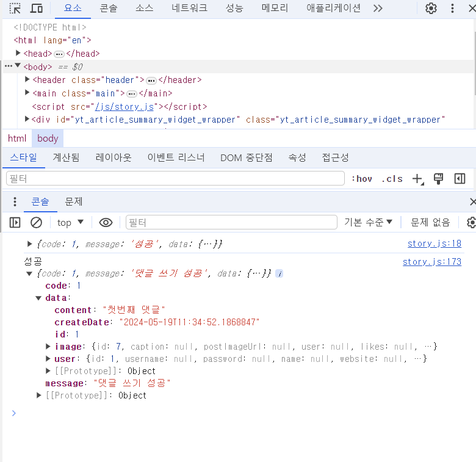This screenshot has height=462, width=476.
Task: Close the console drawer
Action: pos(473,202)
